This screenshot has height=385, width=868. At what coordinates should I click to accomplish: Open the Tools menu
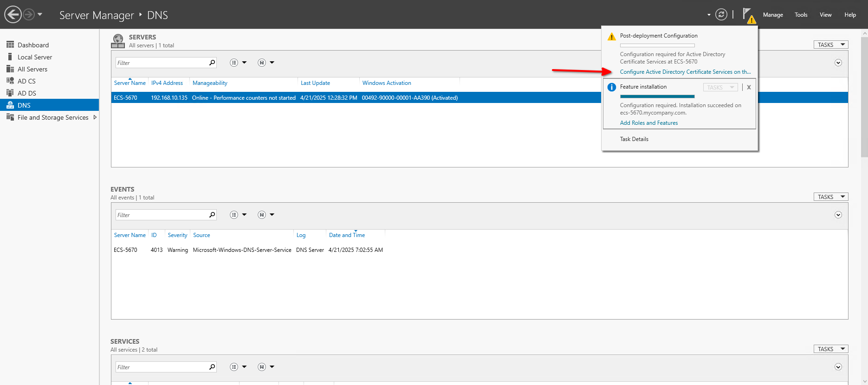pyautogui.click(x=801, y=15)
